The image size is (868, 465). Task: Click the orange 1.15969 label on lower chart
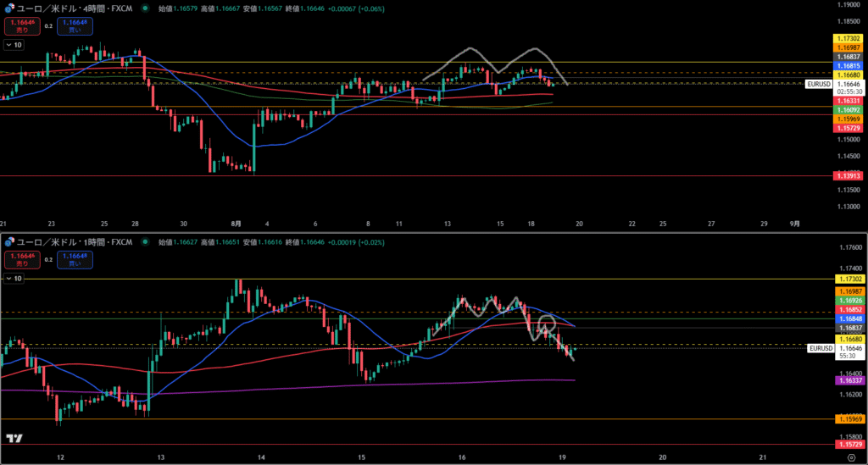click(x=848, y=419)
